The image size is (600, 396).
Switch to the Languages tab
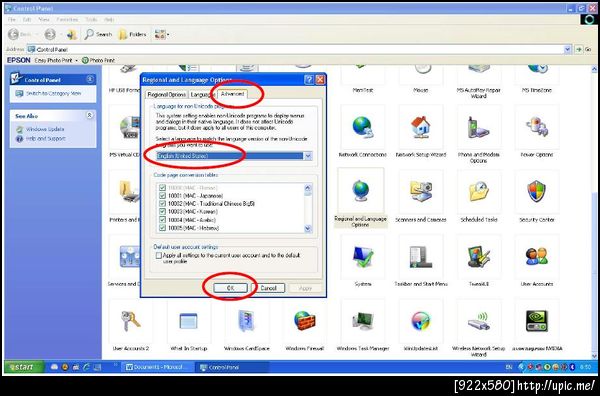(202, 95)
